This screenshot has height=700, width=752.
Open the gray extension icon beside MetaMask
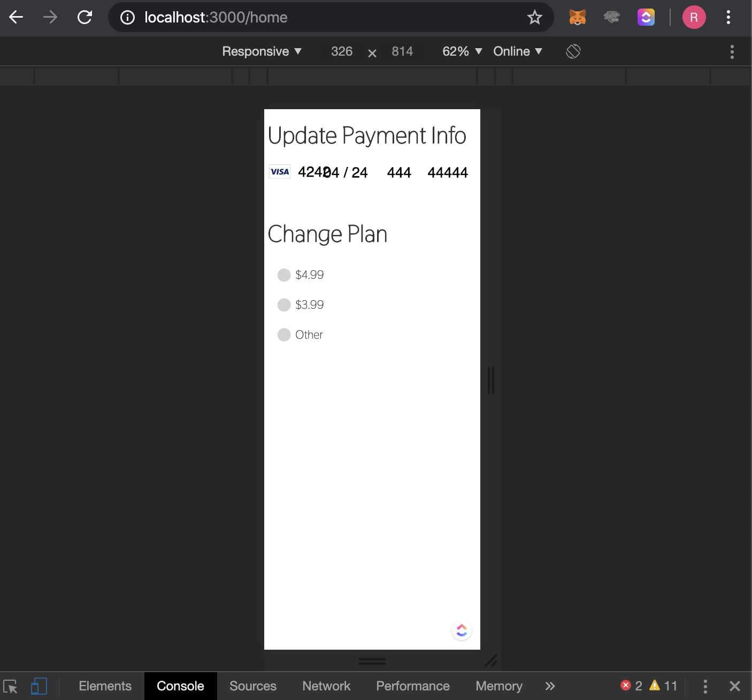click(x=611, y=17)
